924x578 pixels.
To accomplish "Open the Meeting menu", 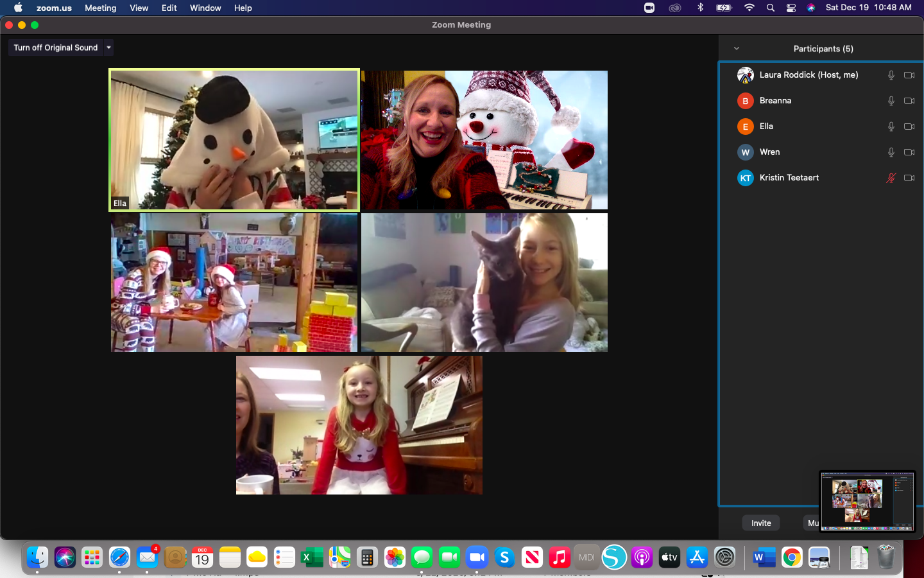I will pos(101,8).
